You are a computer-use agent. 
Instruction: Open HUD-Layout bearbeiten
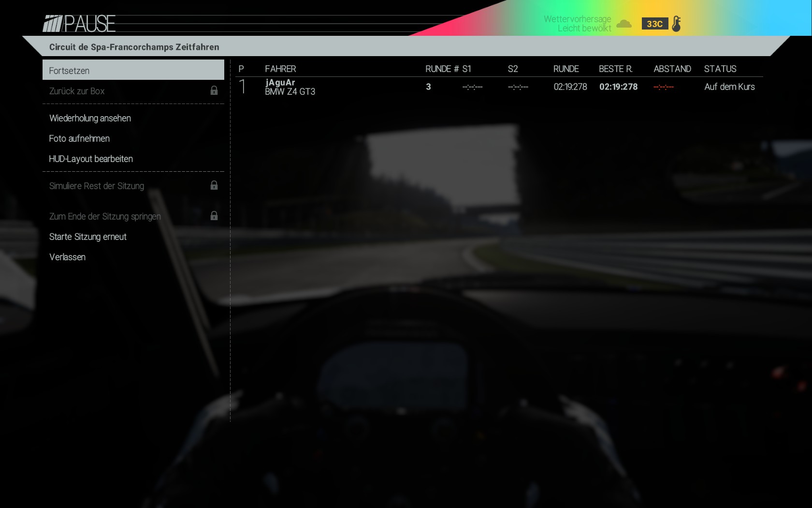pos(91,159)
